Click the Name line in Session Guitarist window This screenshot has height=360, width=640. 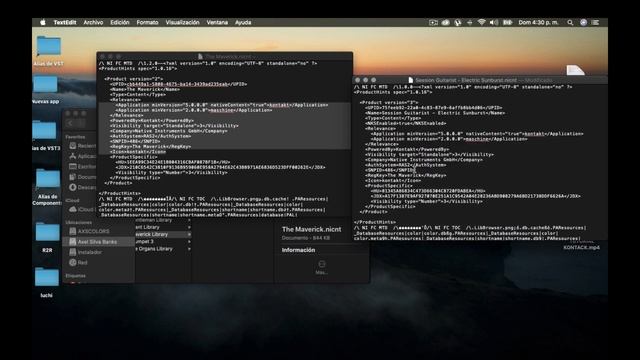(435, 113)
